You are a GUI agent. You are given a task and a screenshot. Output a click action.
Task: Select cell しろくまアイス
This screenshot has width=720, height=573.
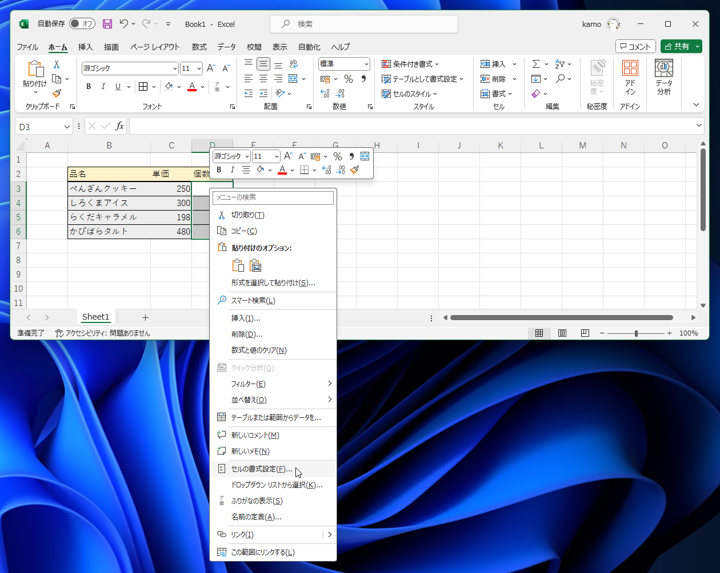[109, 202]
